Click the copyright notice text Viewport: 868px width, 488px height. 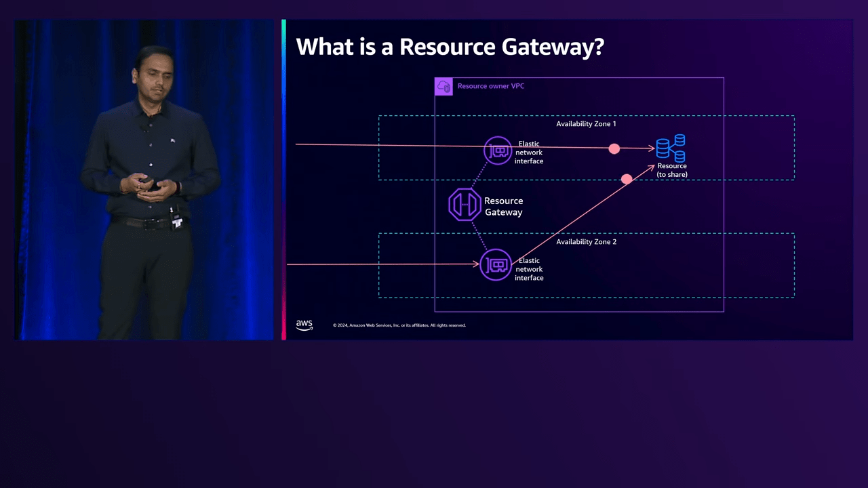[399, 325]
